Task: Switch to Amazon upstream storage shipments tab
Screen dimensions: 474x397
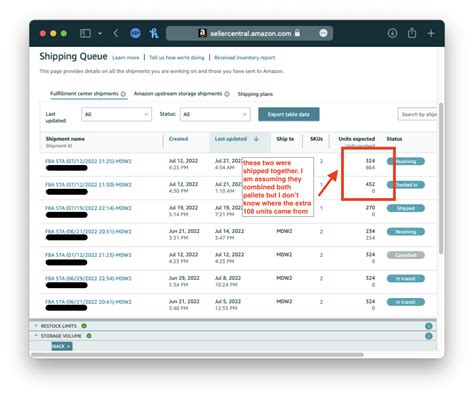Action: (178, 94)
